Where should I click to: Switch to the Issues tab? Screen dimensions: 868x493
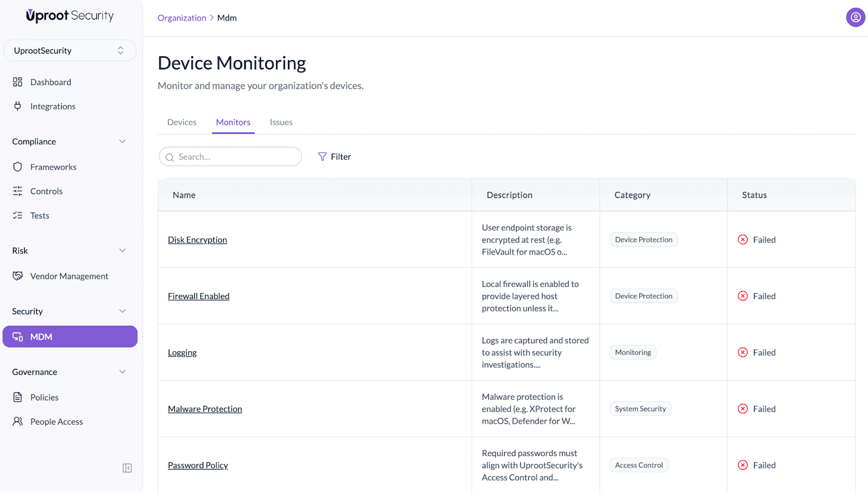point(281,123)
